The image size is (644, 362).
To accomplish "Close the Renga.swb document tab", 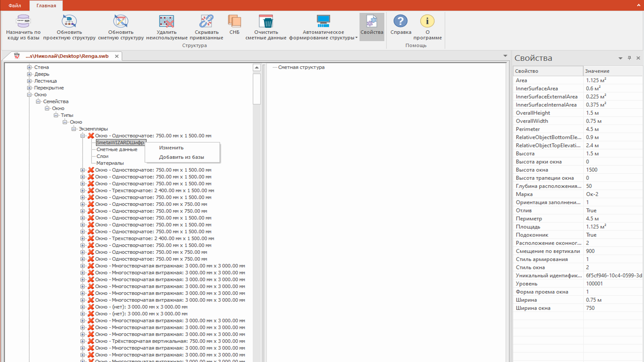I will coord(117,56).
